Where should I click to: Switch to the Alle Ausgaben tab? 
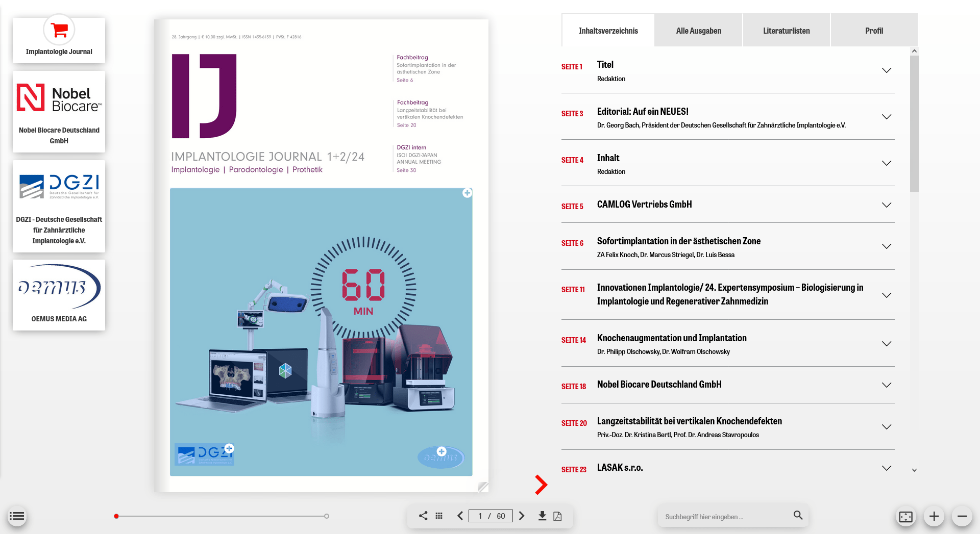(699, 31)
